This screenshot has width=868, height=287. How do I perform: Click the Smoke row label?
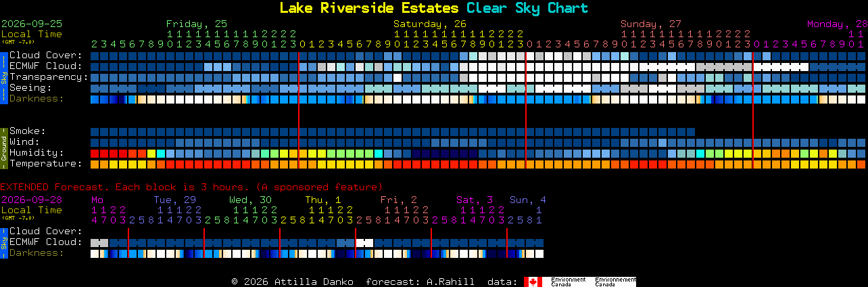[x=27, y=131]
